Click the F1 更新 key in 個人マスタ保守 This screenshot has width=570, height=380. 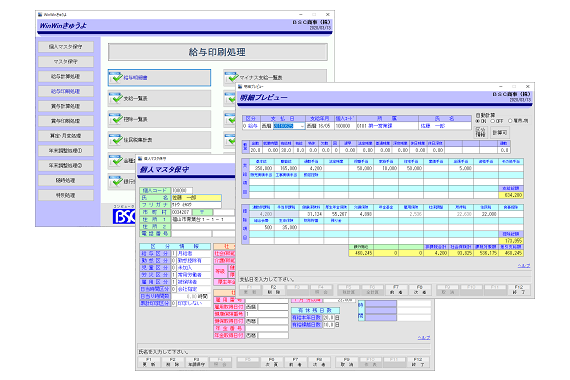[x=149, y=362]
